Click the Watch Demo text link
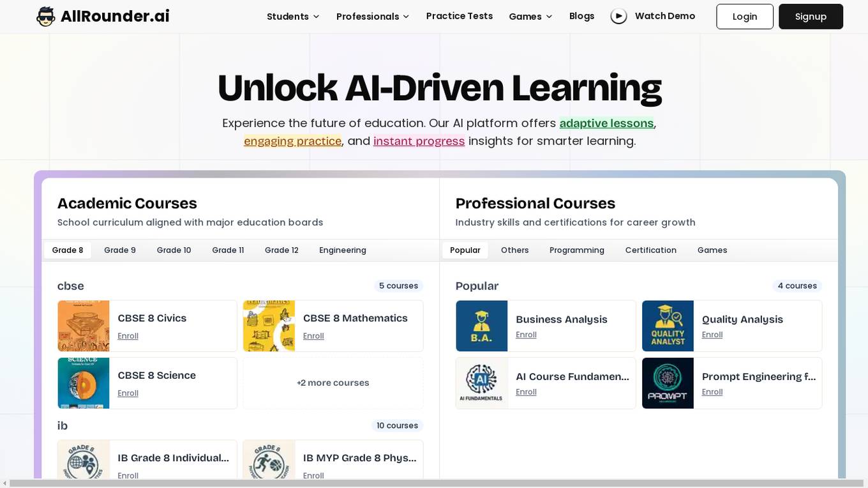The height and width of the screenshot is (488, 868). 665,16
